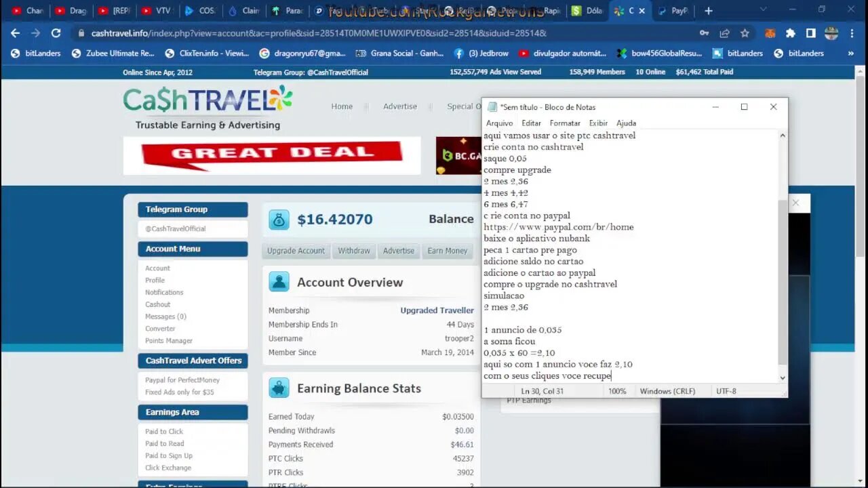Switch to the Claim browser tab
The width and height of the screenshot is (868, 488).
tap(243, 11)
